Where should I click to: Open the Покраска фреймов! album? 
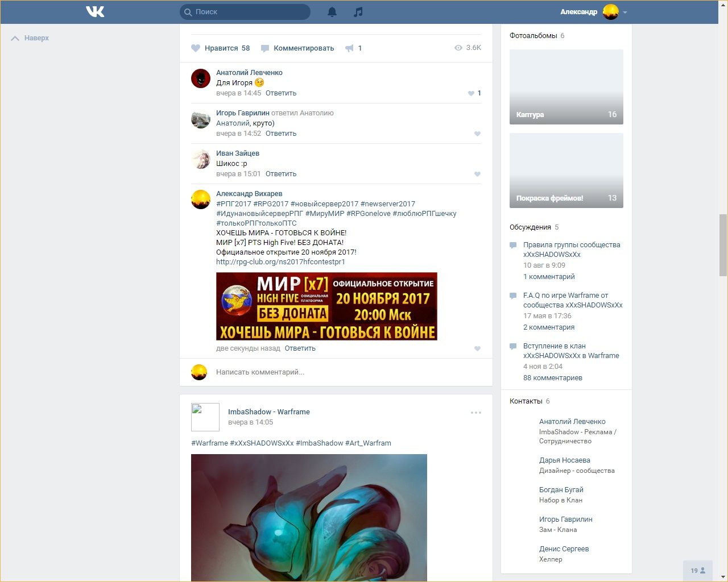coord(566,171)
